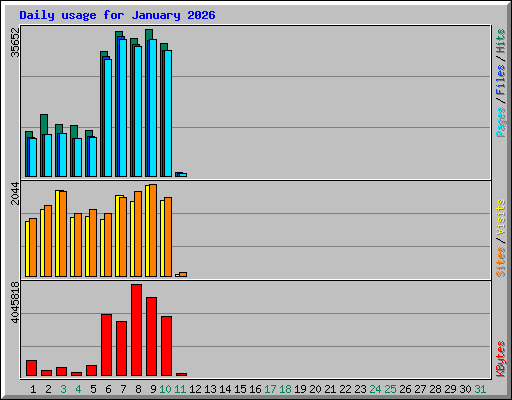The height and width of the screenshot is (400, 512).
Task: Click day 14 on the x-axis
Action: (x=225, y=389)
